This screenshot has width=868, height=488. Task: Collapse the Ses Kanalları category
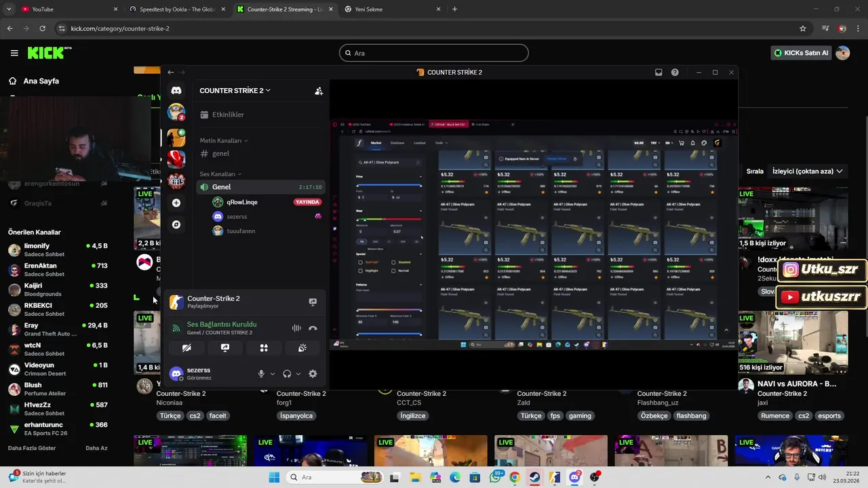click(220, 174)
